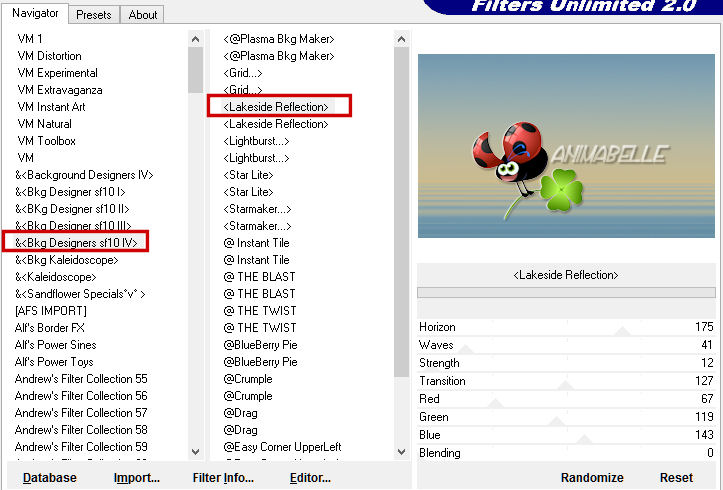Click the filter list scrollbar thumb
Viewport: 723px width, 490px height.
point(402,212)
